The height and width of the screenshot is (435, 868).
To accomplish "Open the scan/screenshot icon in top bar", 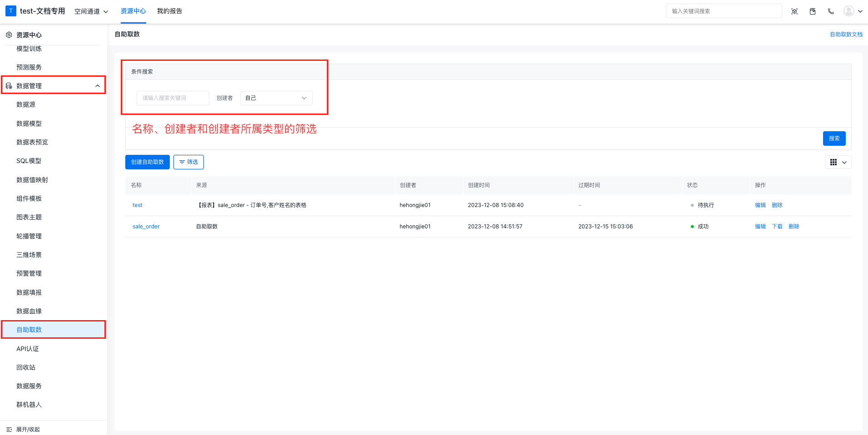I will point(794,11).
